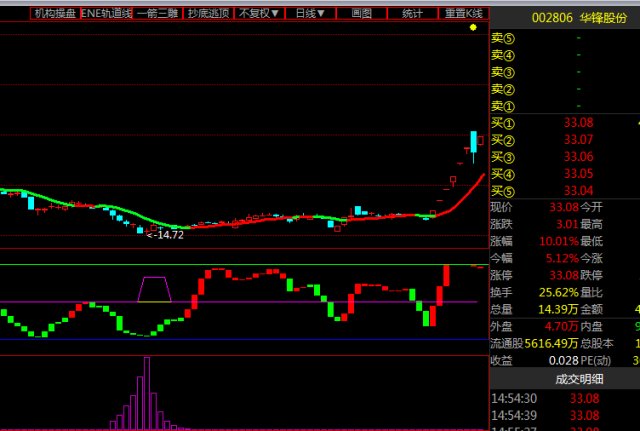Click the purple trapezoid signal in indicator
Screen dimensions: 640x431
(154, 289)
